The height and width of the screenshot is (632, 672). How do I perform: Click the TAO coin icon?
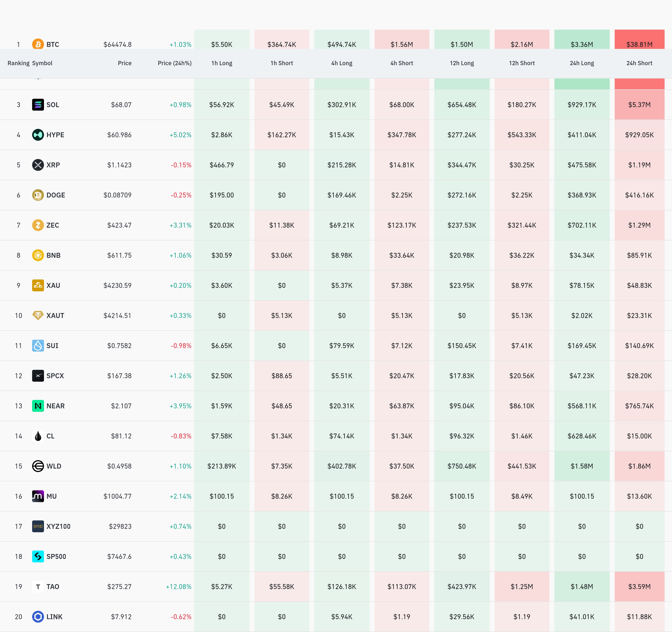point(38,587)
